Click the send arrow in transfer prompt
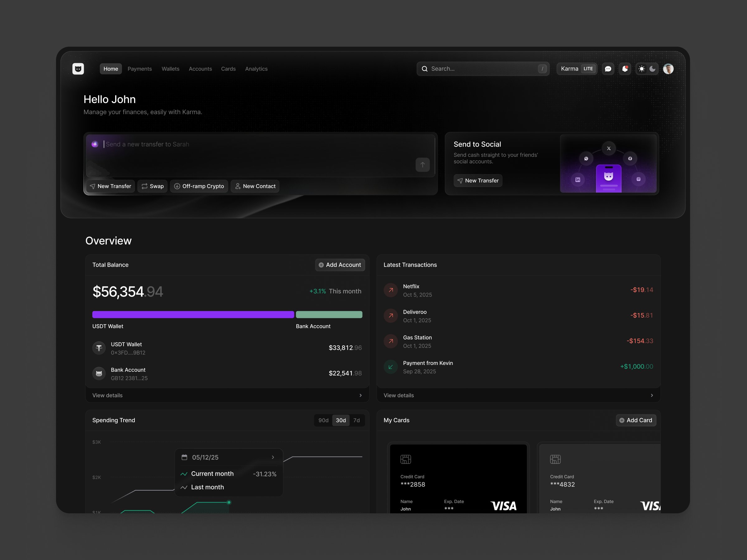Screen dimensions: 747x560 [422, 165]
